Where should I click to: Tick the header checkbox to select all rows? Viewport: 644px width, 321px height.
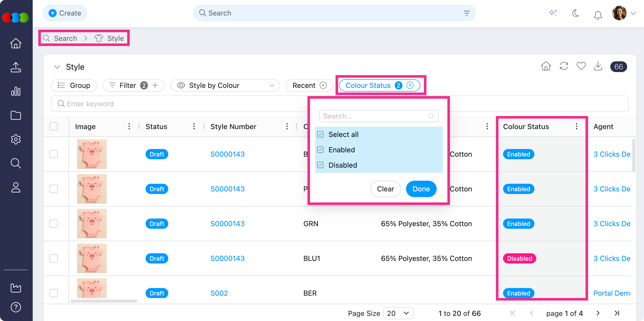54,126
